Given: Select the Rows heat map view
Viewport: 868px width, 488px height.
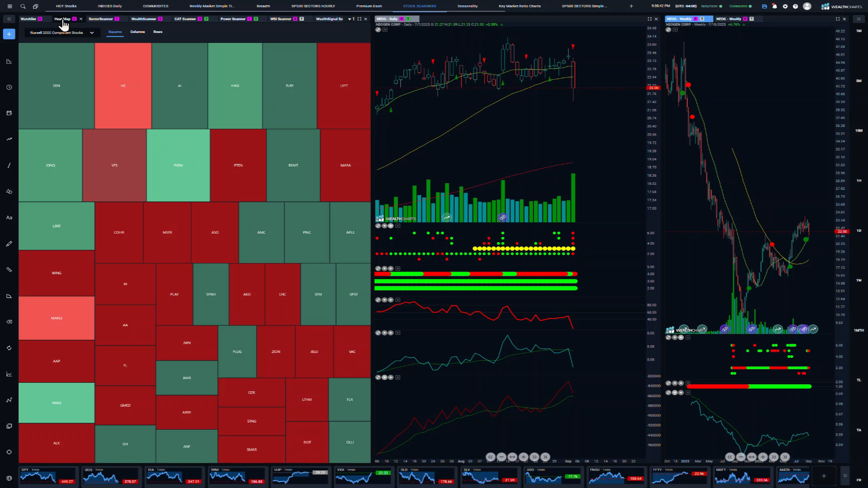Looking at the screenshot, I should [x=158, y=32].
